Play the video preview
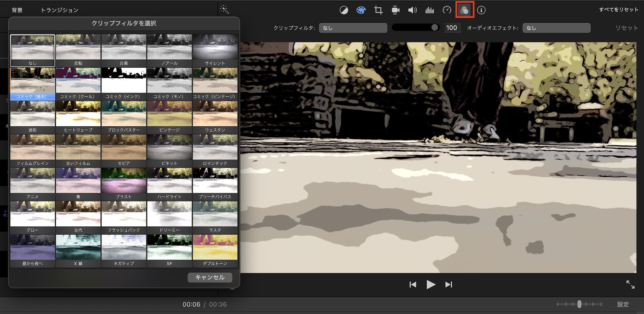 pyautogui.click(x=431, y=284)
